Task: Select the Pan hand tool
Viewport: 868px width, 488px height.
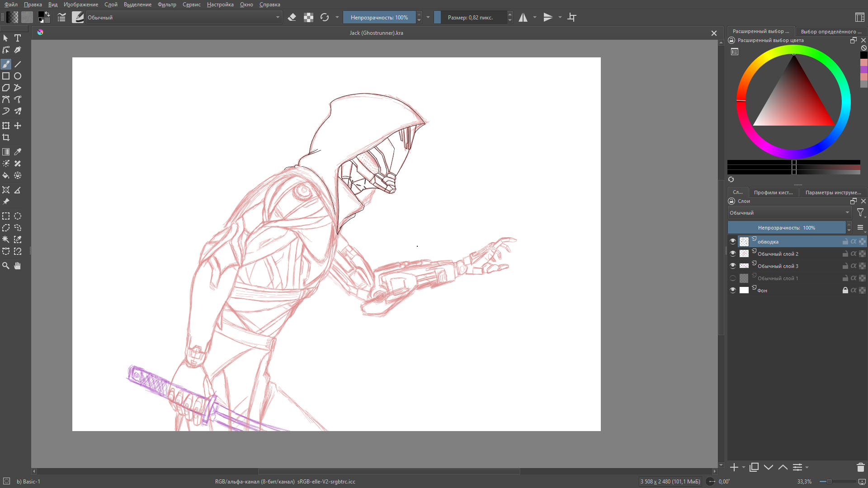Action: coord(18,266)
